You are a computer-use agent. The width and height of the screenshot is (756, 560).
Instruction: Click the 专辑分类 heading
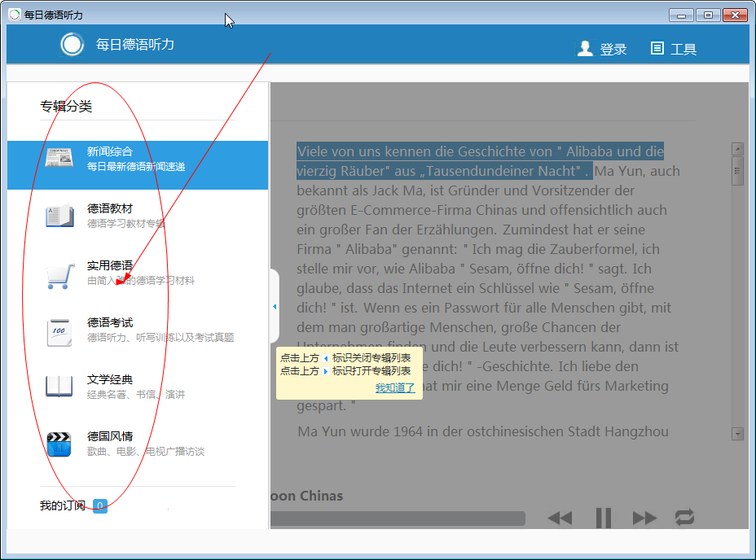pos(66,106)
